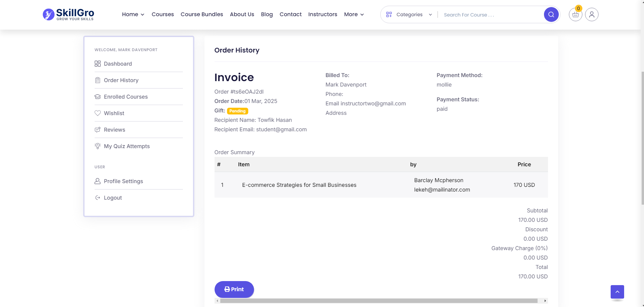
Task: Expand the More menu dropdown
Action: (354, 14)
